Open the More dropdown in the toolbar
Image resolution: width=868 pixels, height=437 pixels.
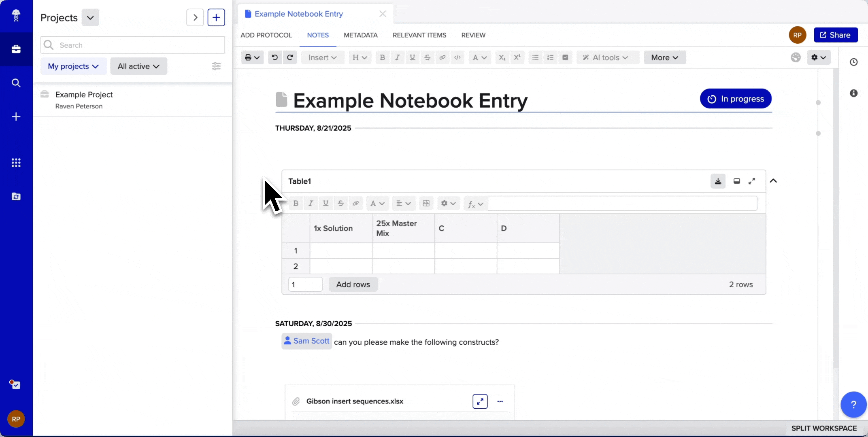coord(664,57)
